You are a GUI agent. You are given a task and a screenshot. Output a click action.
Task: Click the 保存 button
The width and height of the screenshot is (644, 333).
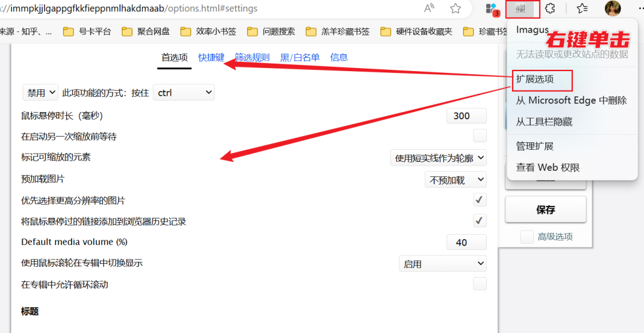pyautogui.click(x=545, y=210)
